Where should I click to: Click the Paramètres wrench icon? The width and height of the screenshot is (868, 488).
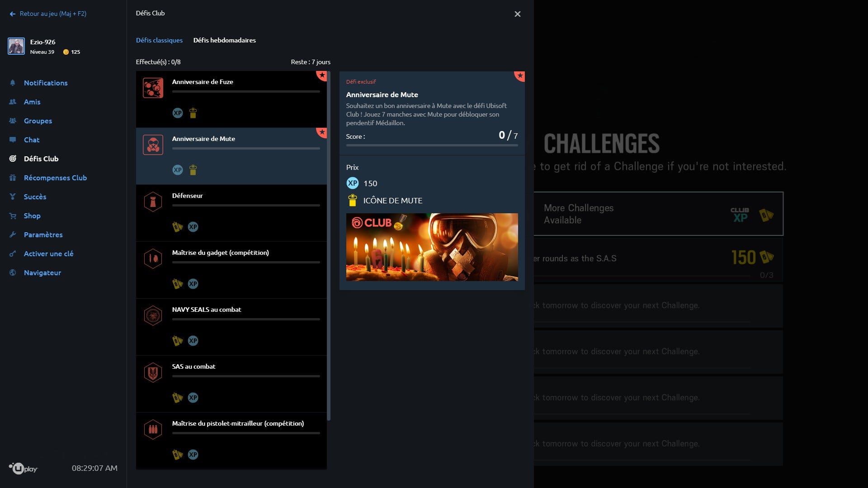point(13,235)
